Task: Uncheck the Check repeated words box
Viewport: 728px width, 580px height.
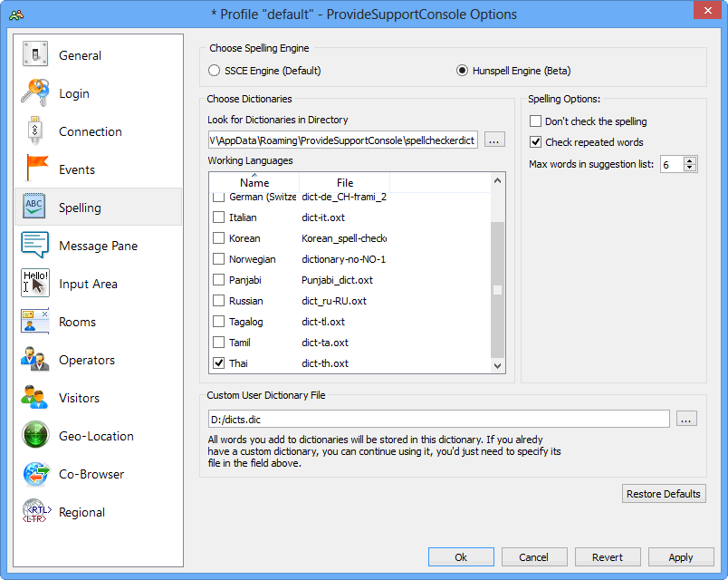Action: tap(535, 141)
